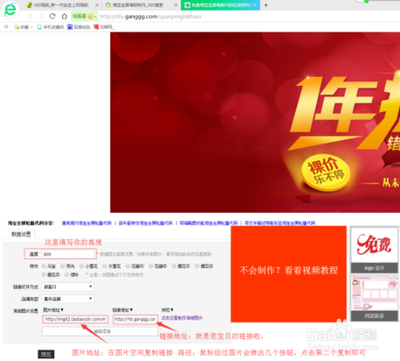Viewport: 400px width, 361px height.
Task: Open the red 看看视频教程 banner
Action: pyautogui.click(x=289, y=274)
